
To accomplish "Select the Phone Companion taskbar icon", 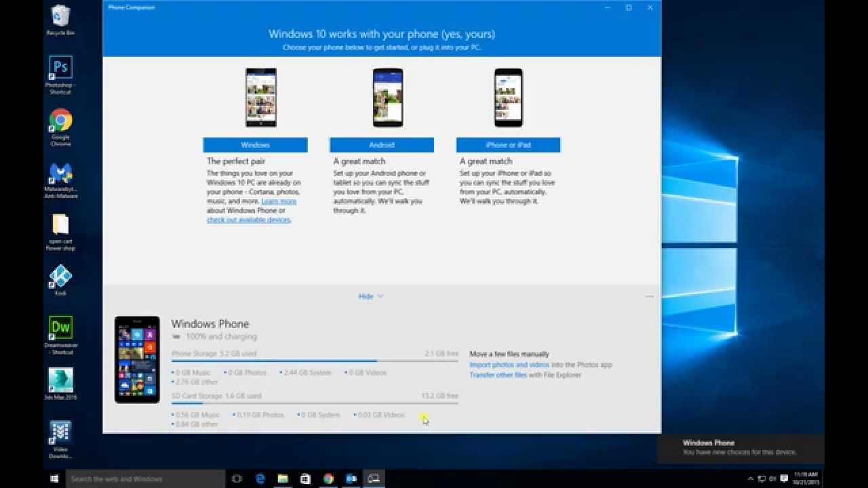I will click(374, 479).
